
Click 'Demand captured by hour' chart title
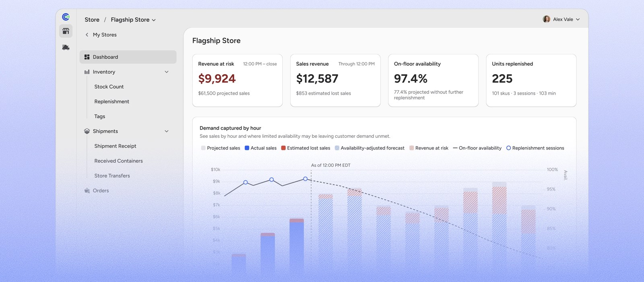[x=230, y=128]
